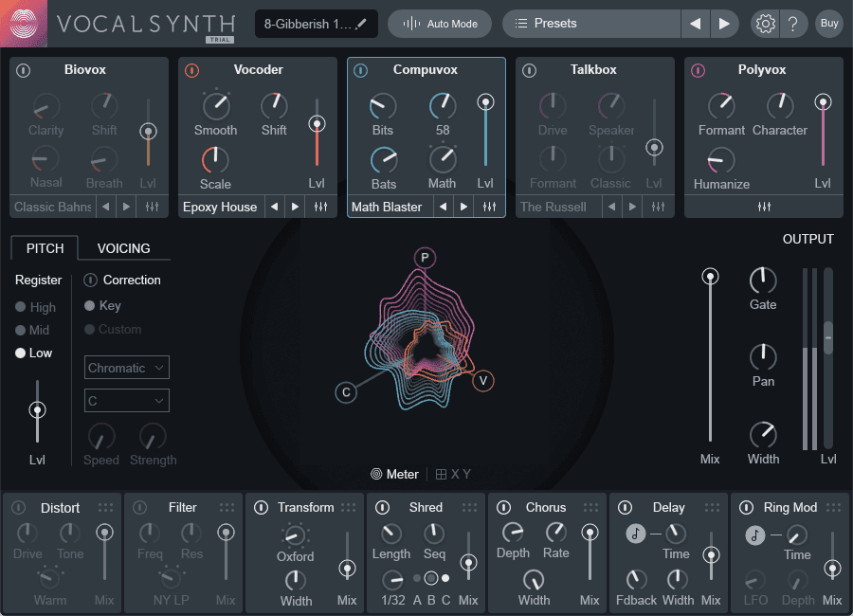
Task: Click the Auto Mode button
Action: (440, 24)
